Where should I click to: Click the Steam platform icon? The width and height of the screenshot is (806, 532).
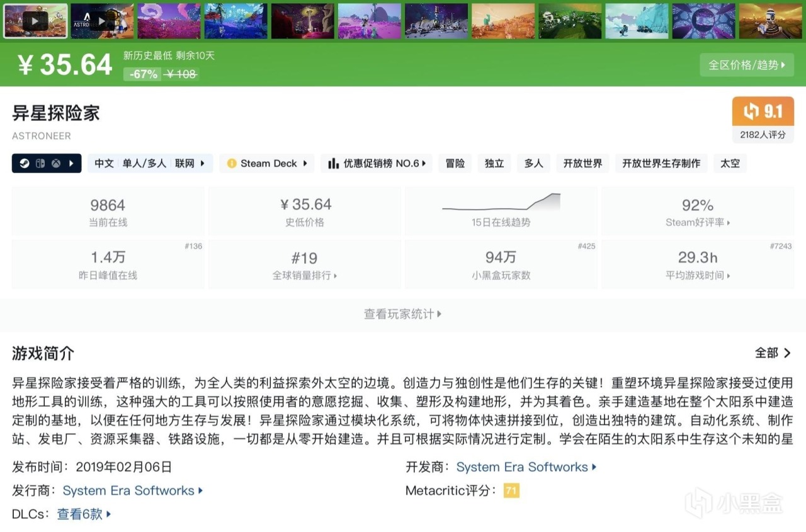(25, 164)
